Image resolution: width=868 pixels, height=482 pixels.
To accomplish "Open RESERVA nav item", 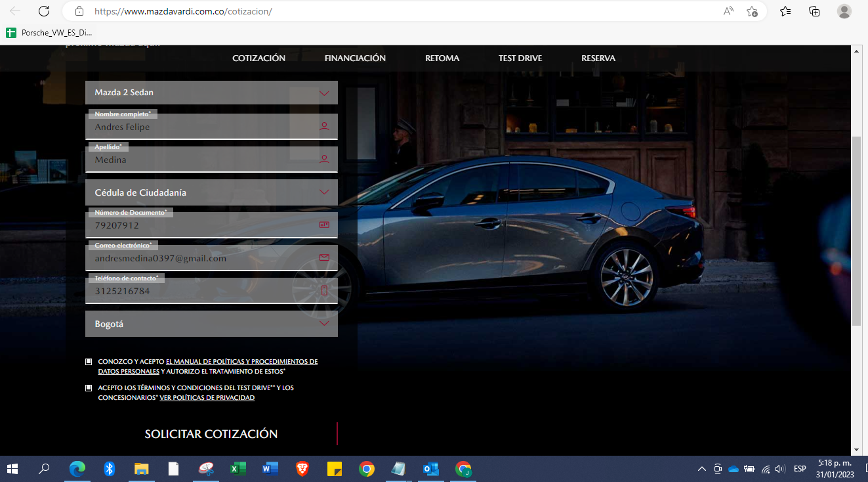I will (x=598, y=58).
